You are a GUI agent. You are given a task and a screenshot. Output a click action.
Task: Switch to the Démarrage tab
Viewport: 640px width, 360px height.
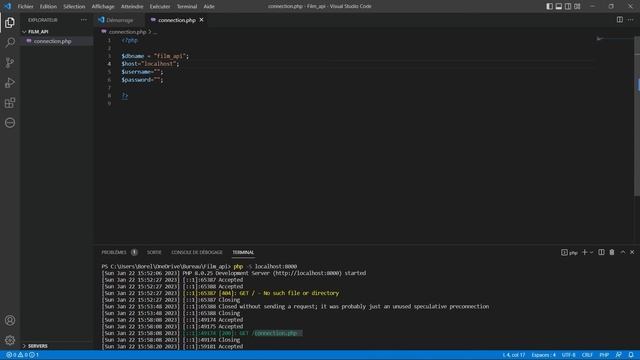click(x=120, y=20)
